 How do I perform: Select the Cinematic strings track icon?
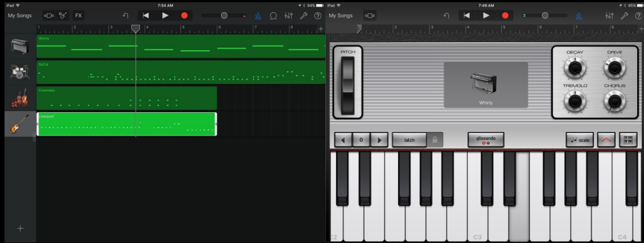pos(19,98)
